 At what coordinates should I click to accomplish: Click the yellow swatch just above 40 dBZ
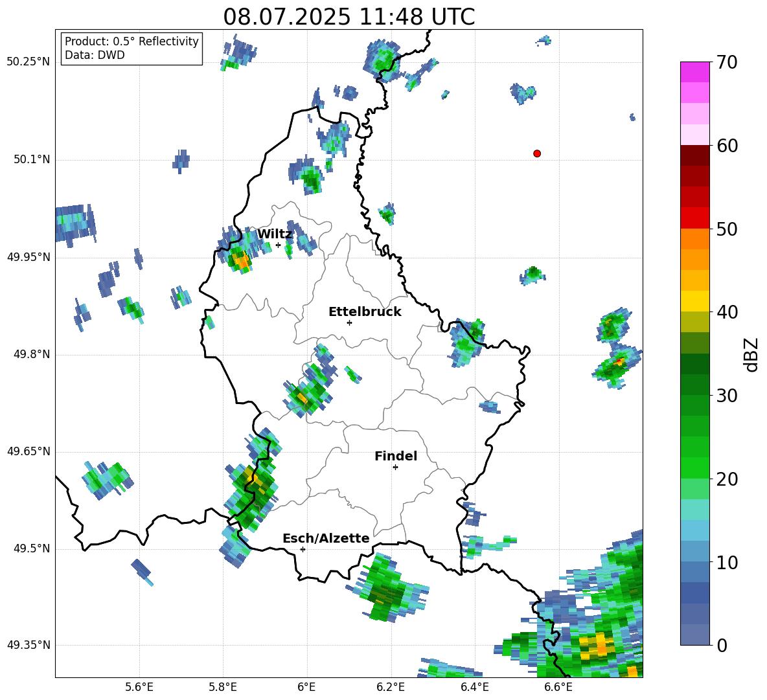(x=694, y=301)
